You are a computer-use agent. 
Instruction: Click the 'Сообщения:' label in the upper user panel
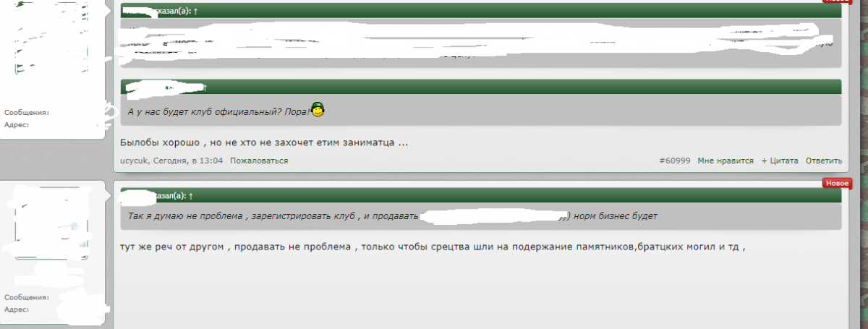pyautogui.click(x=27, y=113)
